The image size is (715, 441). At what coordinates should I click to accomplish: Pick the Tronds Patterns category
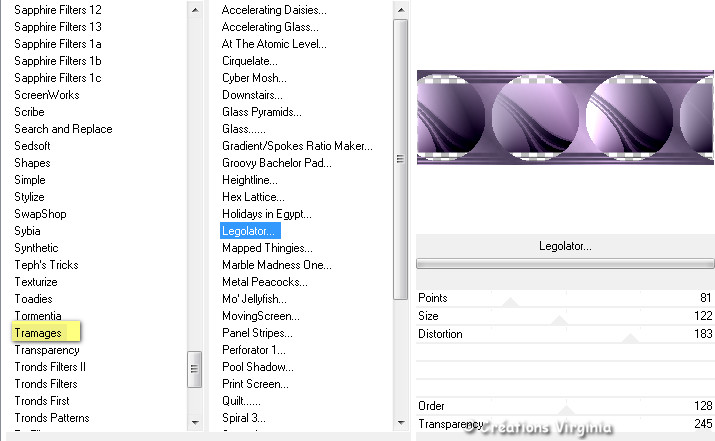52,418
